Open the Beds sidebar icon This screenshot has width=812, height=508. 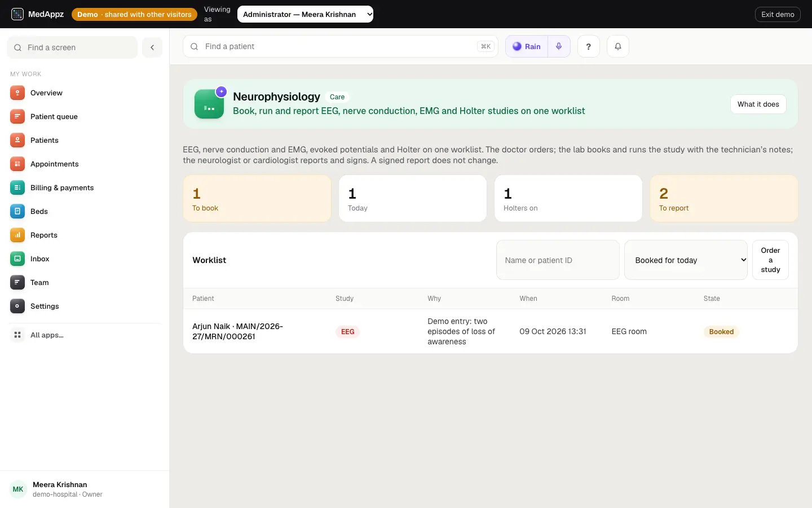(17, 211)
